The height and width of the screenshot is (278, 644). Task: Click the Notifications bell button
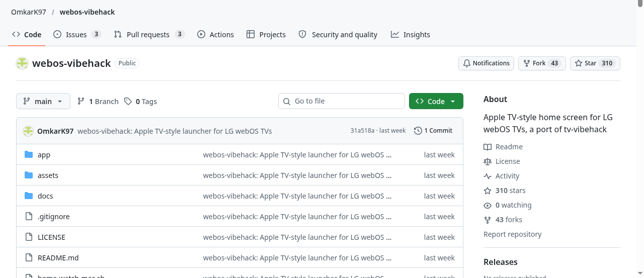tap(486, 63)
